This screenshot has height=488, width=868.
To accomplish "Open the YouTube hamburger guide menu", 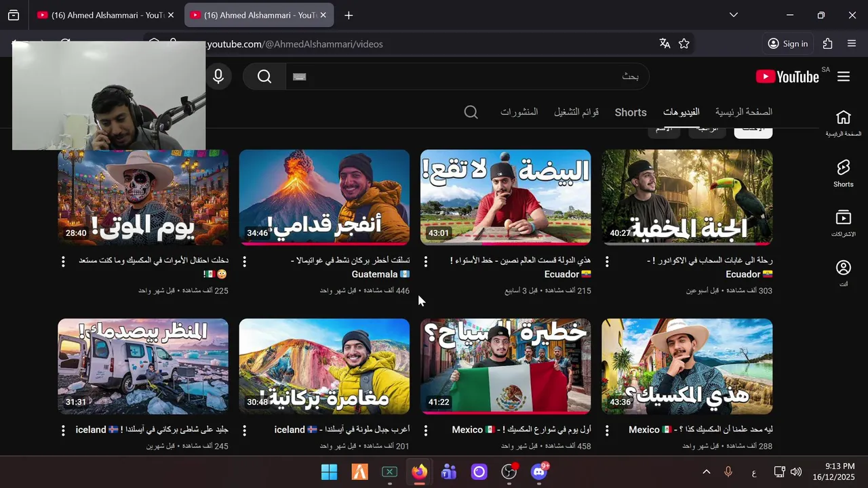I will (844, 77).
